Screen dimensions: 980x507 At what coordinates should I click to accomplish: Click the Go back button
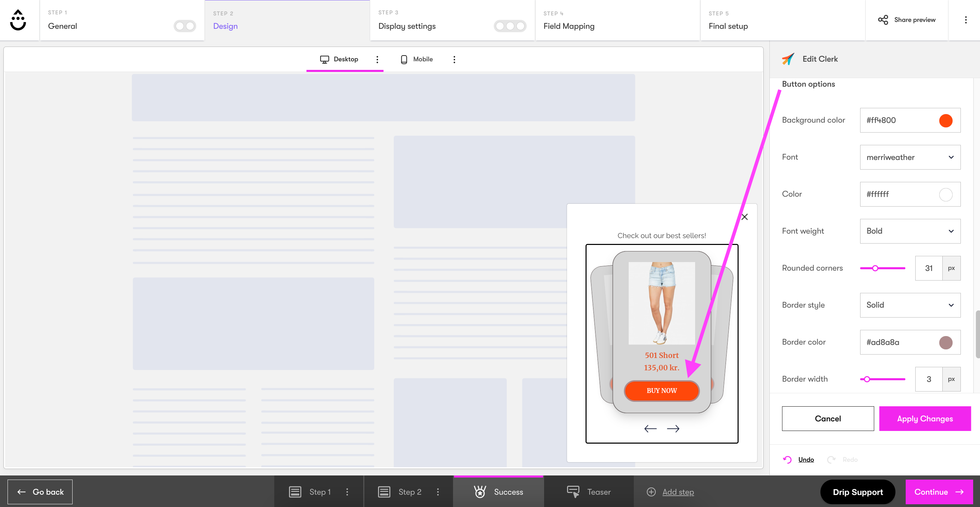tap(40, 492)
